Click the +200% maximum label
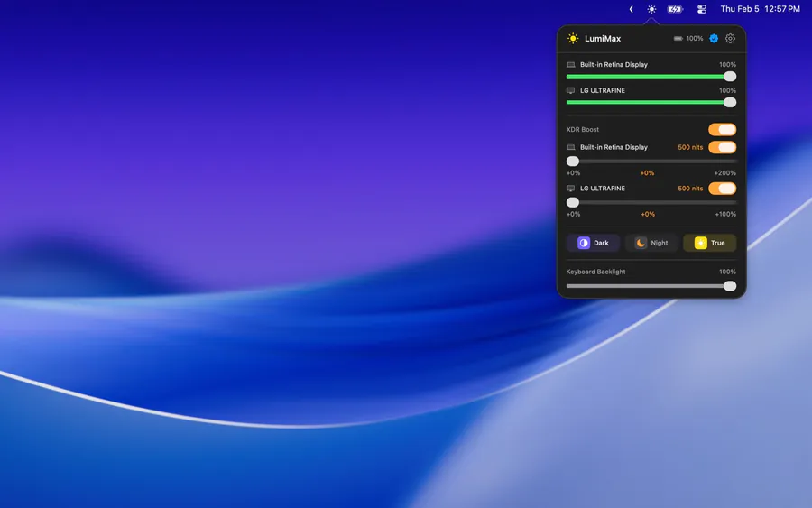 pos(725,173)
